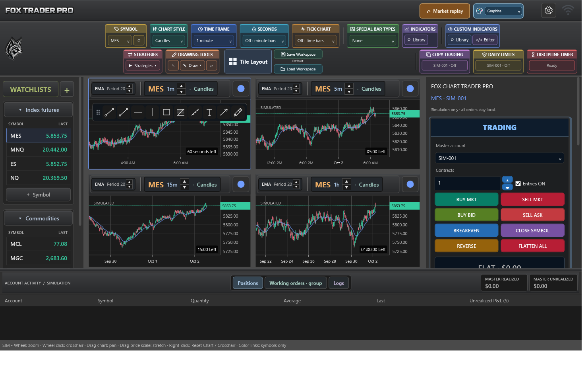Open the Master account SIM-001 dropdown
Image resolution: width=588 pixels, height=366 pixels.
(x=499, y=158)
